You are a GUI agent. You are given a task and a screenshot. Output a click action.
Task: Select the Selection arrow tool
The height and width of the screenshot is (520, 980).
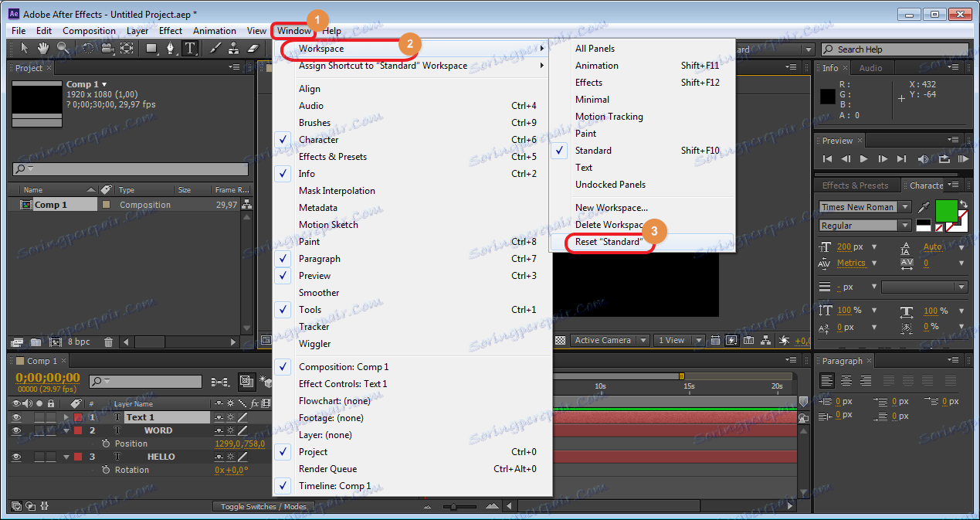[25, 48]
